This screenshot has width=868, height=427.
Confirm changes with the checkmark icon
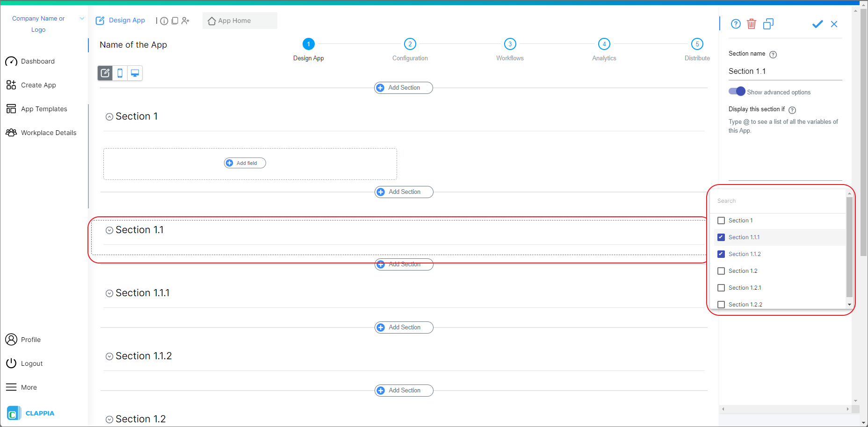817,23
